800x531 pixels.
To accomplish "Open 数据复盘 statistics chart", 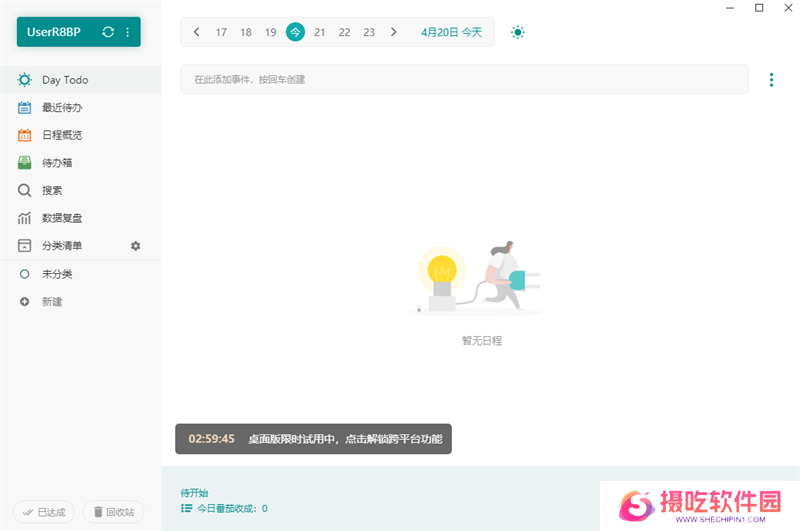I will pyautogui.click(x=61, y=218).
